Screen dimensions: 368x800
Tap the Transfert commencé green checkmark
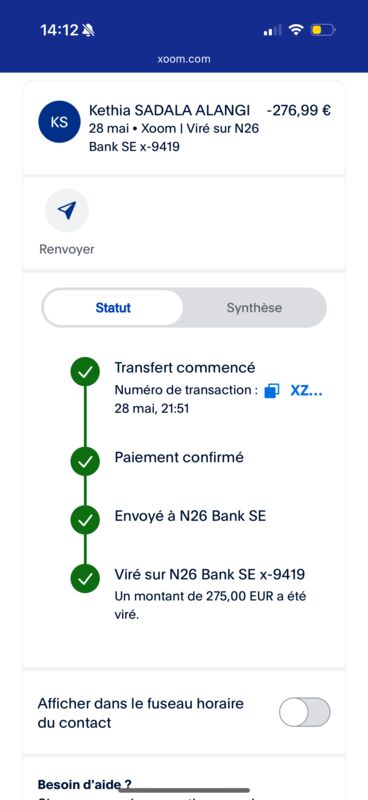coord(85,372)
